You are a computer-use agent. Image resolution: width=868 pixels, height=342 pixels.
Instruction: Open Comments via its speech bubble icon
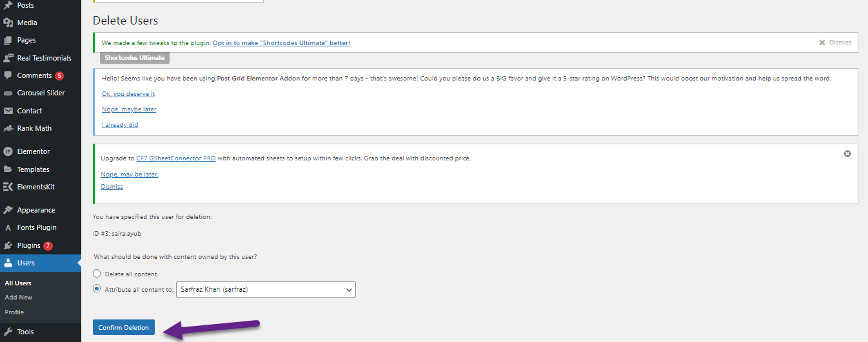point(8,75)
